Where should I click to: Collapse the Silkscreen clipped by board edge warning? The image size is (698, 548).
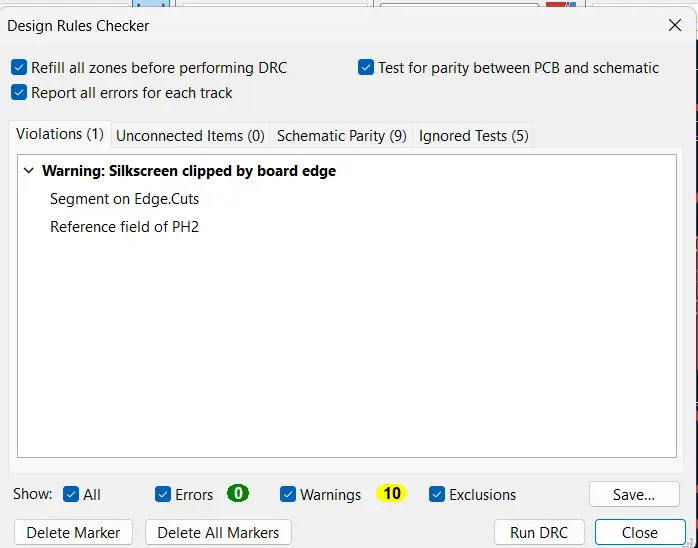click(28, 171)
